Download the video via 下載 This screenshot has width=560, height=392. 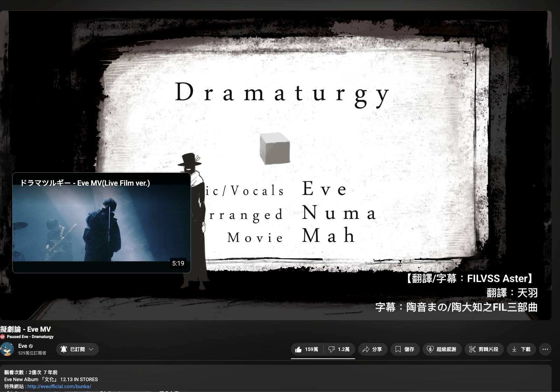521,349
